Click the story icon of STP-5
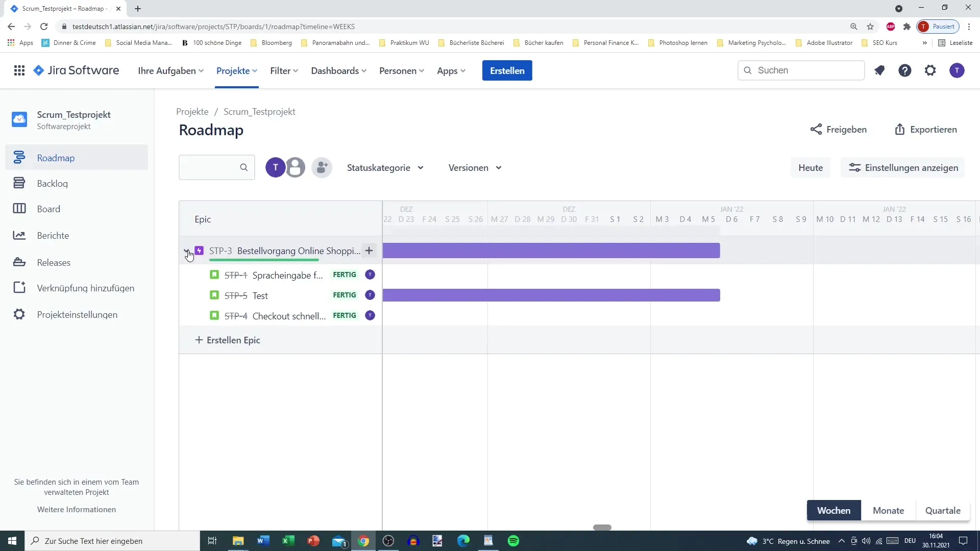The image size is (980, 551). tap(214, 295)
